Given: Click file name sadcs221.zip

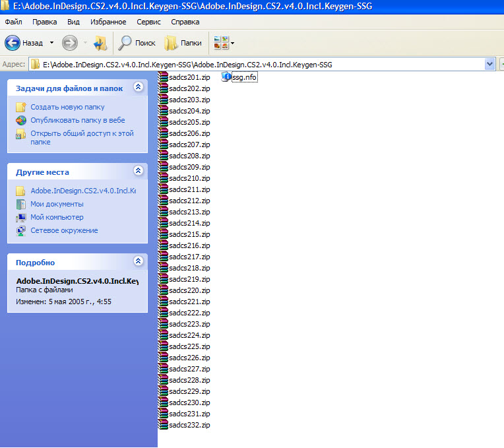Looking at the screenshot, I should (189, 302).
